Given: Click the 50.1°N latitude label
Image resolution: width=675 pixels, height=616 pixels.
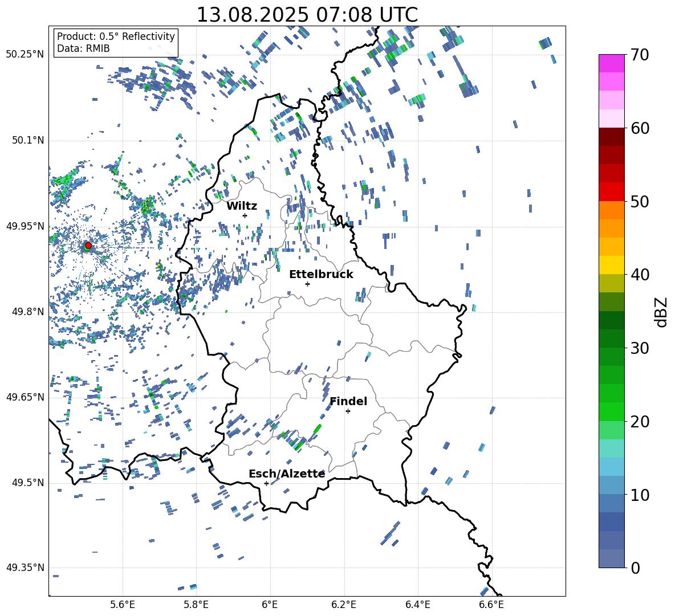Looking at the screenshot, I should coord(27,140).
